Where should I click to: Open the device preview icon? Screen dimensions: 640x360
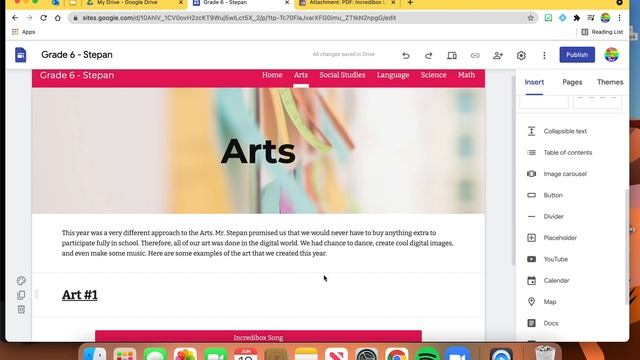(451, 55)
